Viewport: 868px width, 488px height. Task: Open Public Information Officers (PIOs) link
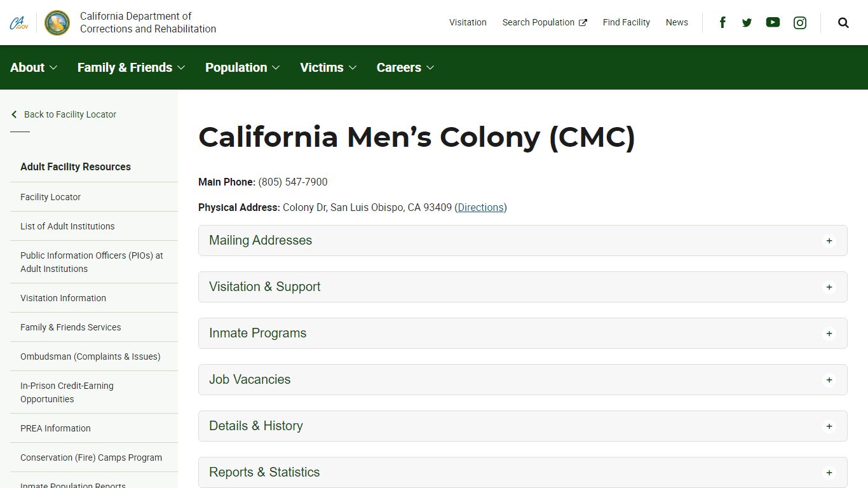pos(92,262)
